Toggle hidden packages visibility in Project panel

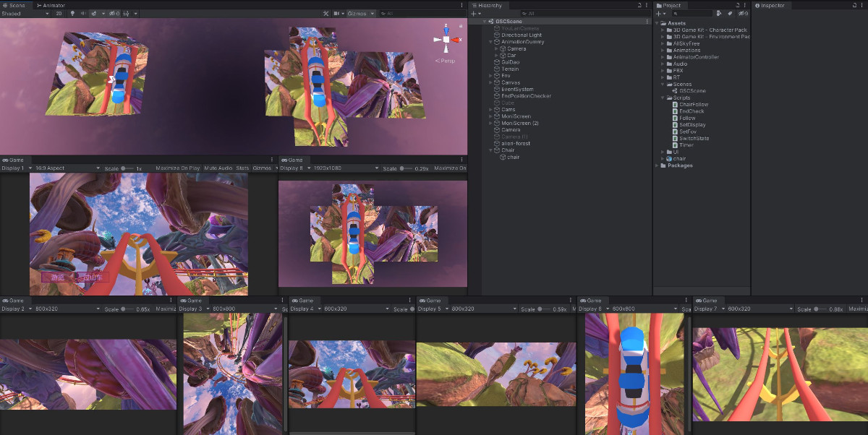tap(742, 13)
